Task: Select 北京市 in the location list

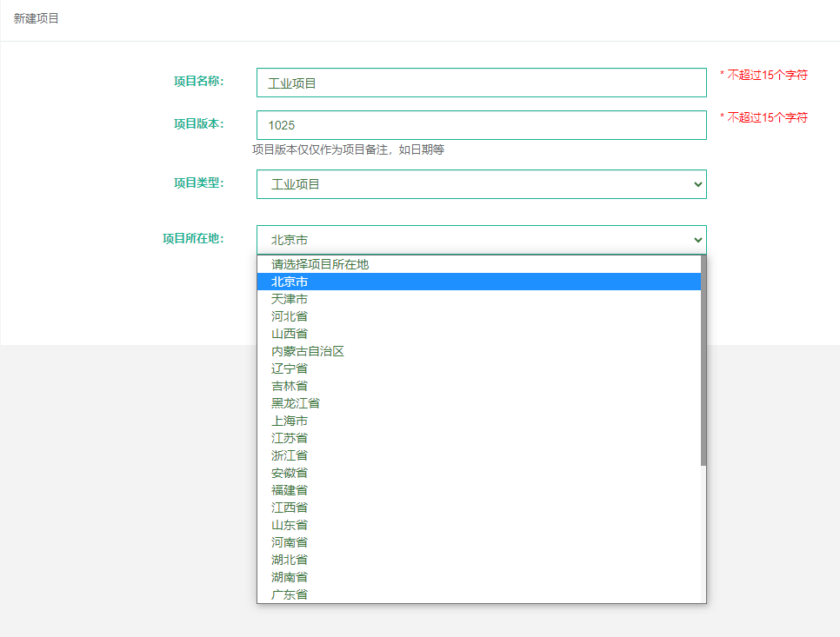Action: tap(478, 282)
